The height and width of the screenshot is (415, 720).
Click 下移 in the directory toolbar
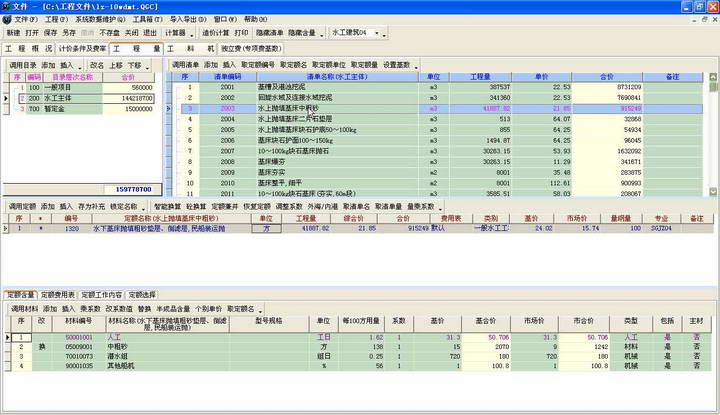click(135, 66)
